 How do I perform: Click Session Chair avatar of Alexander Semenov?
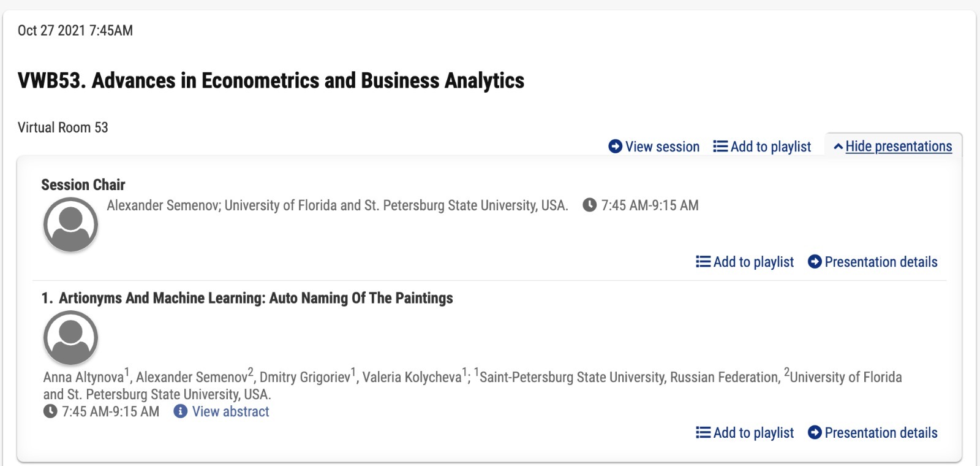(x=70, y=224)
